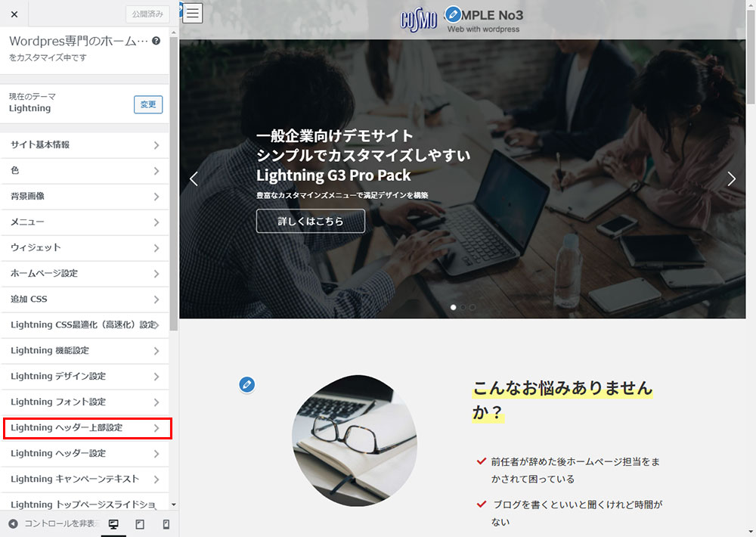The width and height of the screenshot is (756, 537).
Task: Switch to tablet preview mode
Action: coord(140,524)
